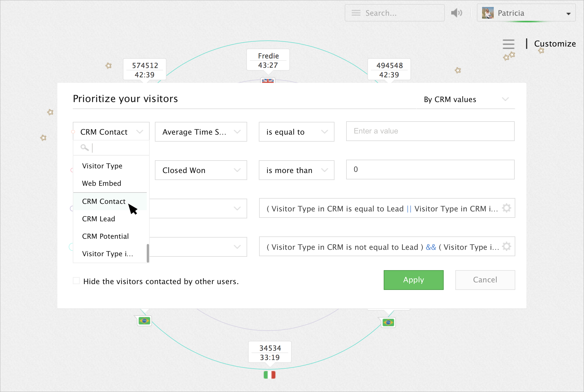Open settings gear on Lead criteria row

(507, 208)
